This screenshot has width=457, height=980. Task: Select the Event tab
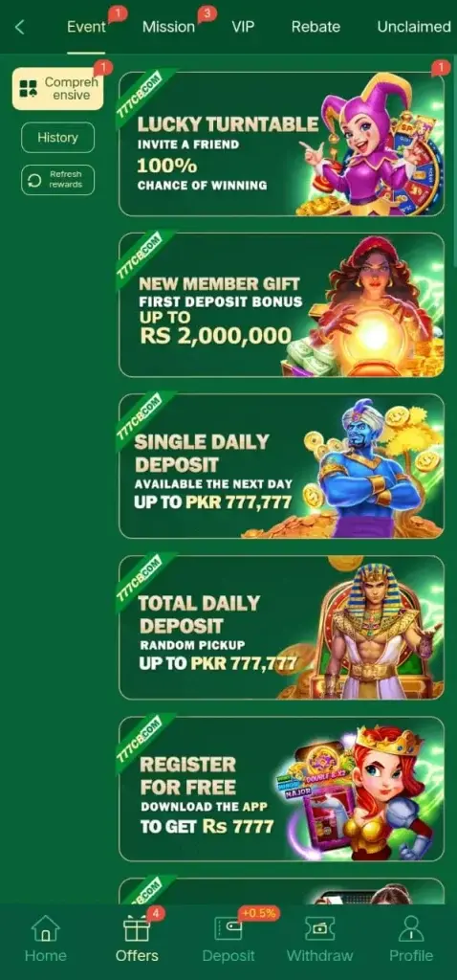click(x=86, y=27)
